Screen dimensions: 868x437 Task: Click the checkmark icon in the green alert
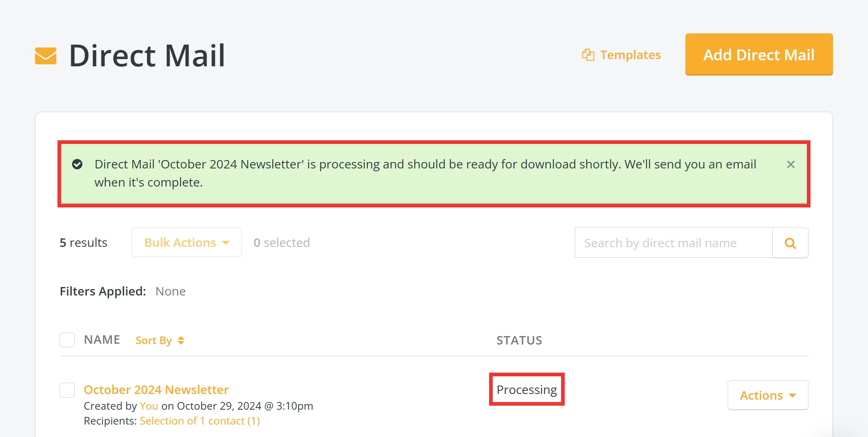[77, 164]
